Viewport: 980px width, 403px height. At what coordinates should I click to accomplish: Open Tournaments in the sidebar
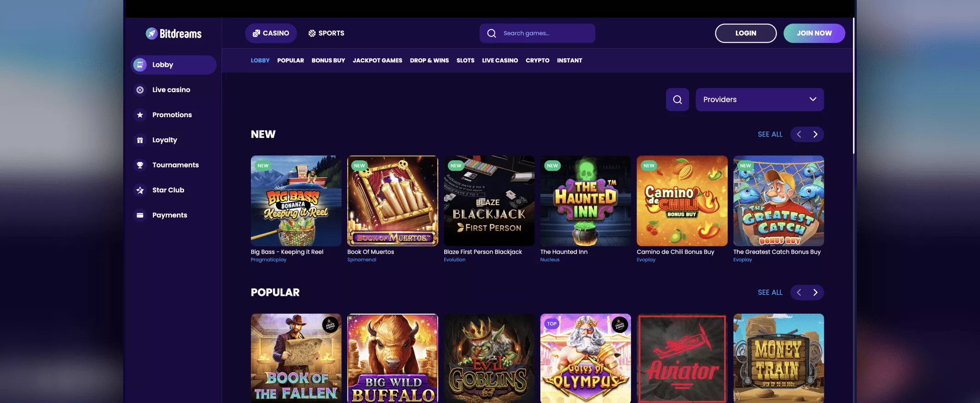pos(174,165)
